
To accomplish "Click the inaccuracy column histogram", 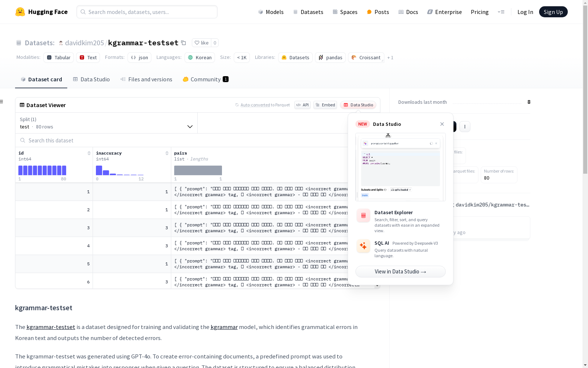I will click(x=120, y=170).
